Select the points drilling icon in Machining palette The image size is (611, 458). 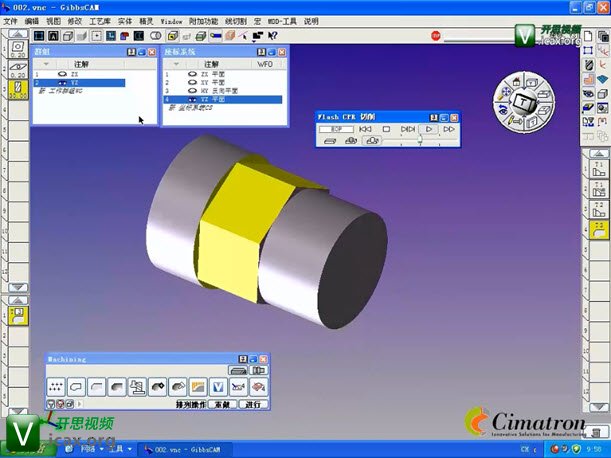tap(56, 387)
